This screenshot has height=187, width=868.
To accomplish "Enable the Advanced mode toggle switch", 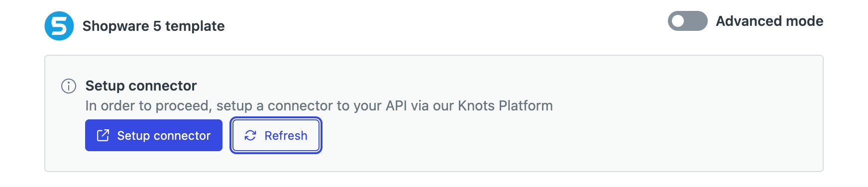I will click(687, 21).
